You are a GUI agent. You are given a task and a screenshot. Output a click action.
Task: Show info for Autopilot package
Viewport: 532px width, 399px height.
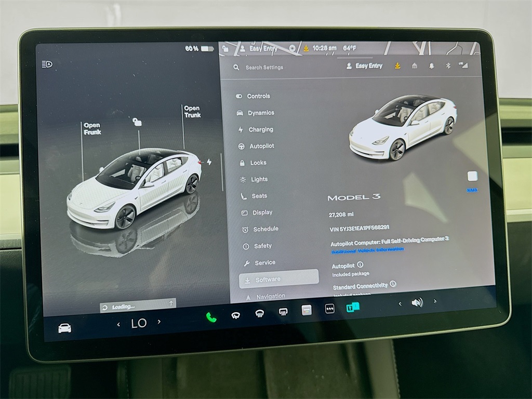click(x=360, y=264)
